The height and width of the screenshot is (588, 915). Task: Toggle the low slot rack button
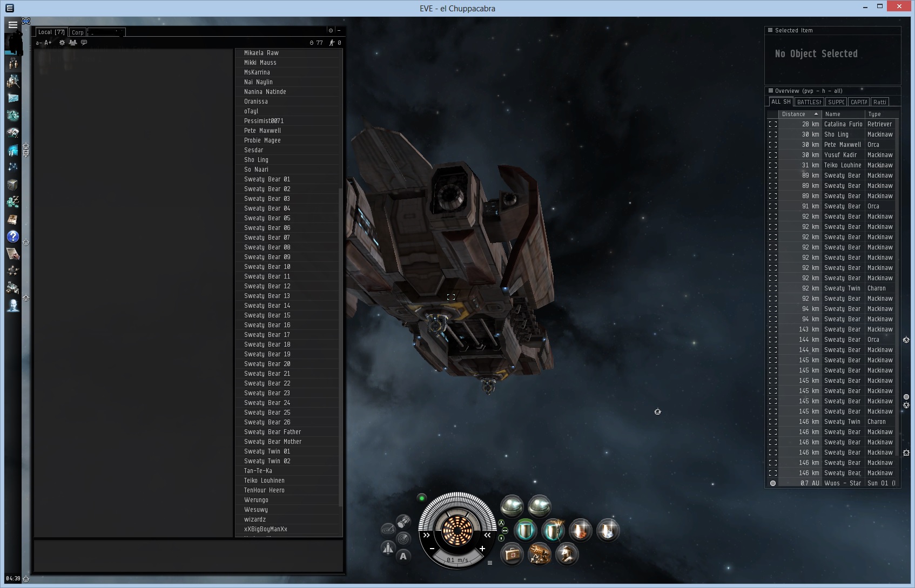click(502, 538)
